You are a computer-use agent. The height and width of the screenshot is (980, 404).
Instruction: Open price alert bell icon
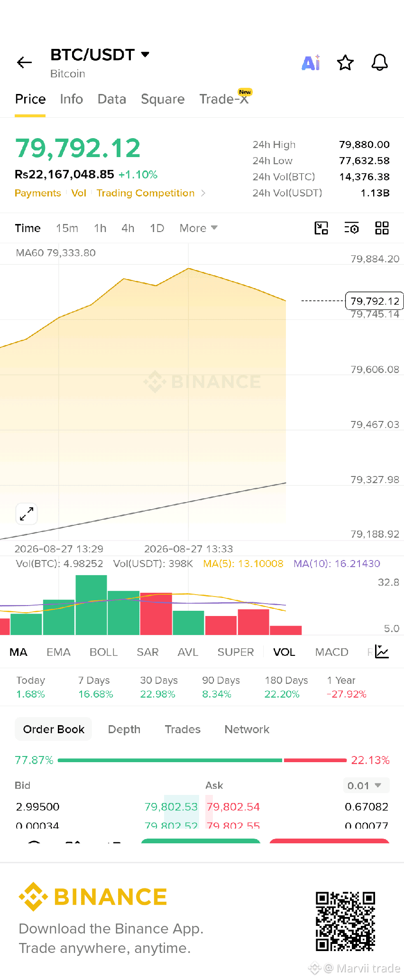379,63
